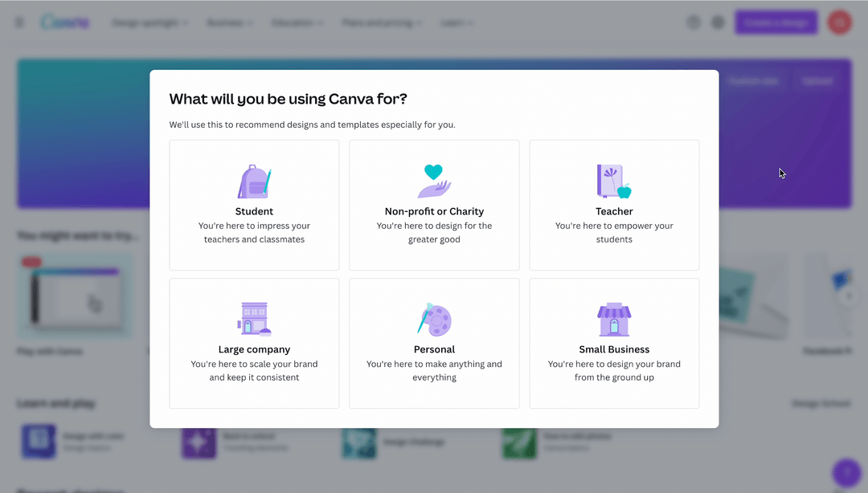The image size is (868, 493).
Task: Click the Non-profit heart-in-hand icon
Action: 434,181
